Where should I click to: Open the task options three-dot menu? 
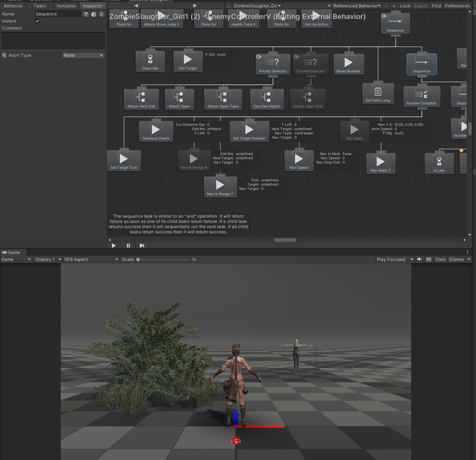102,14
